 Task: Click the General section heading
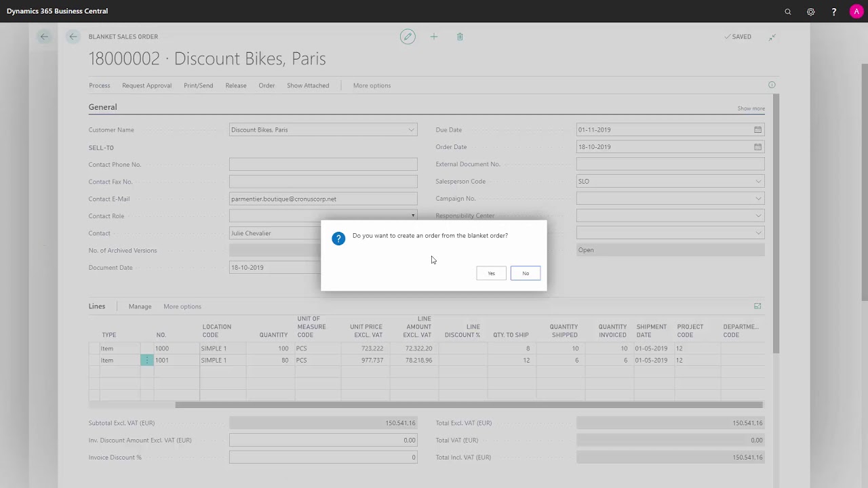pos(102,107)
